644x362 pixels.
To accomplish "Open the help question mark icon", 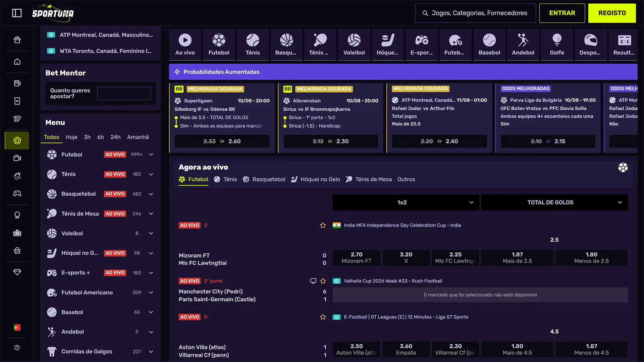I will (x=17, y=348).
